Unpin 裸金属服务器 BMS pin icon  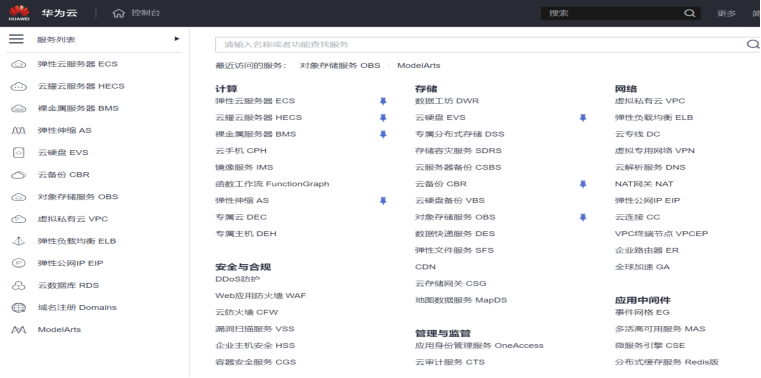click(383, 134)
